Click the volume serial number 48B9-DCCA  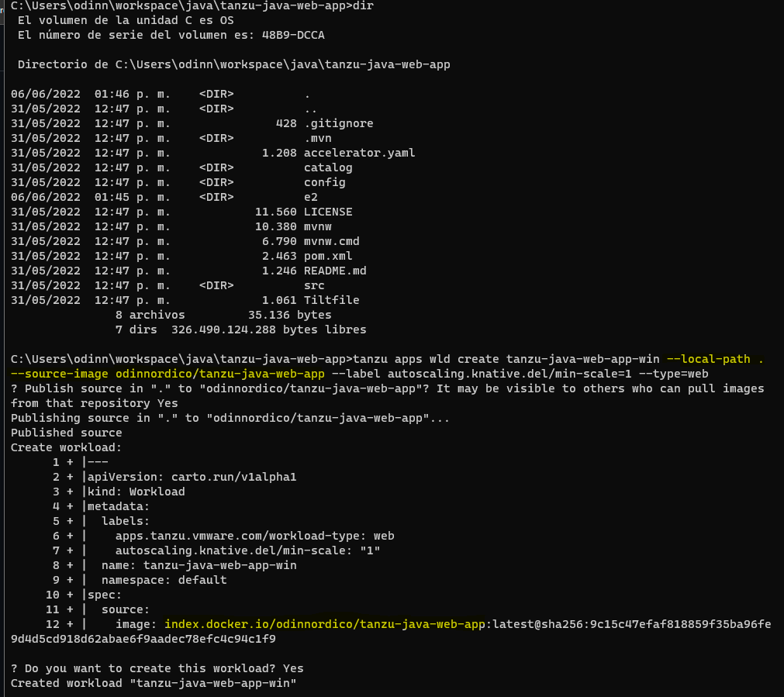(293, 35)
